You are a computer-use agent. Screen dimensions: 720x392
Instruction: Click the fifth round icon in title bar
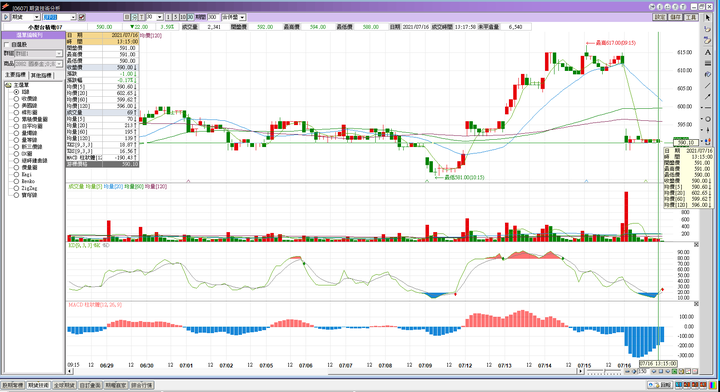[683, 7]
